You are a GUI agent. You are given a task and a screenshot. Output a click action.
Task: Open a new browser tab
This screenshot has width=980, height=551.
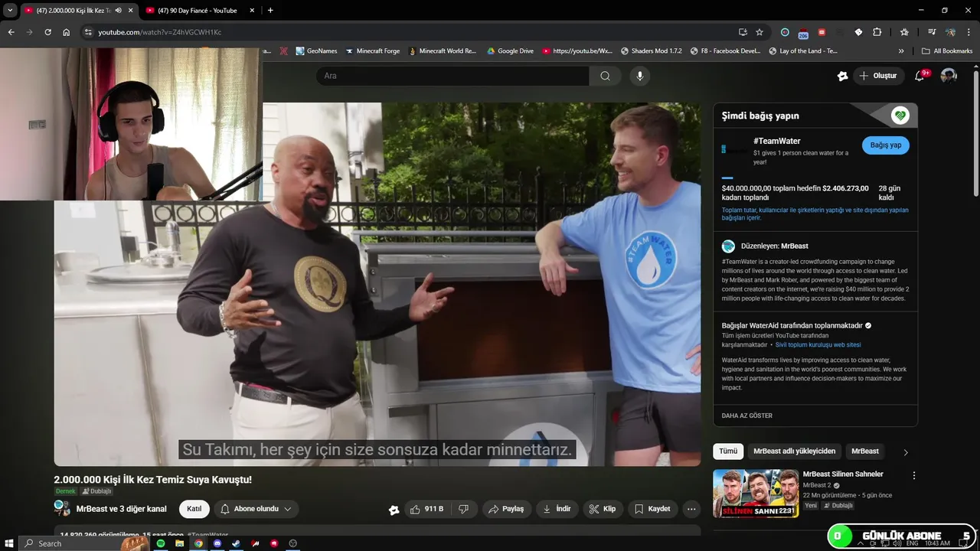270,11
